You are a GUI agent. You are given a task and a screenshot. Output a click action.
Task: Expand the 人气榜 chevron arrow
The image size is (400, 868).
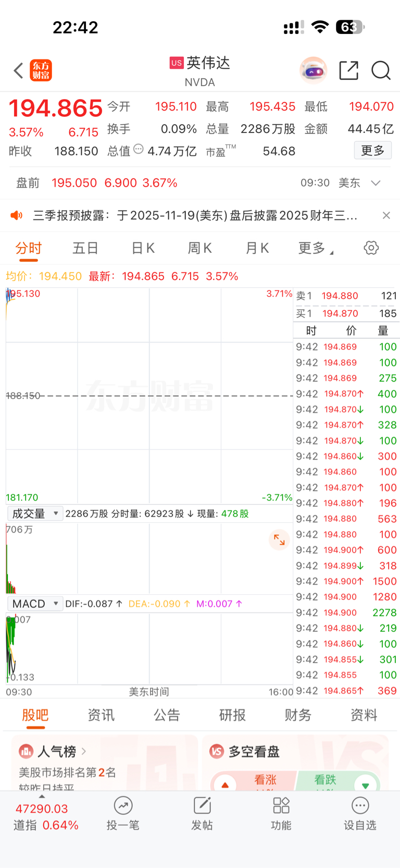(84, 751)
